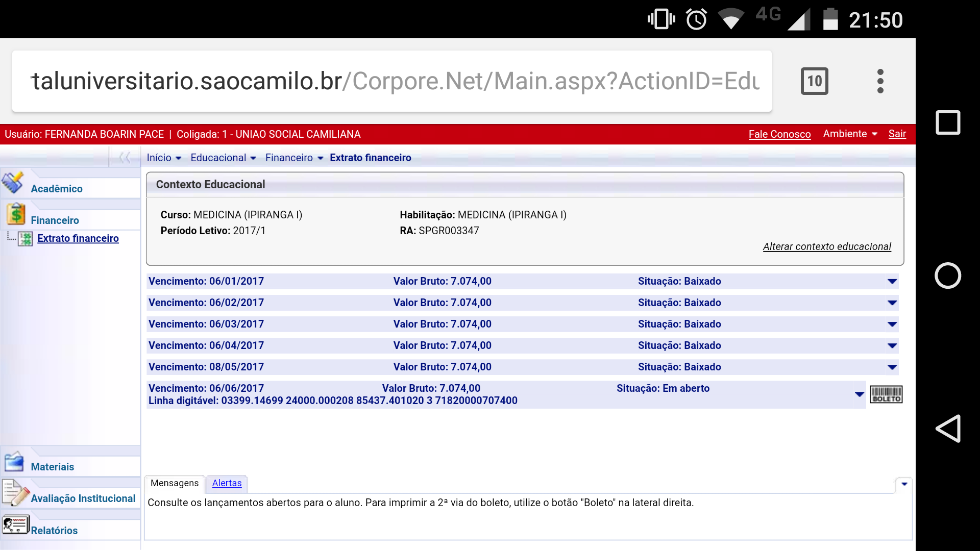Open the browser tabs counter
The height and width of the screenshot is (551, 980).
click(814, 81)
